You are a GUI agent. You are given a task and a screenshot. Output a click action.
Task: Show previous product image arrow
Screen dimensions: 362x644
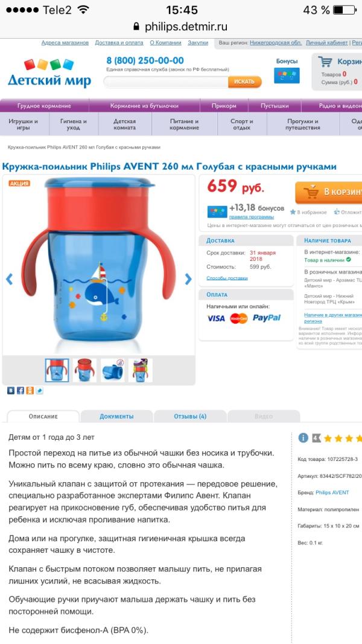tap(10, 279)
